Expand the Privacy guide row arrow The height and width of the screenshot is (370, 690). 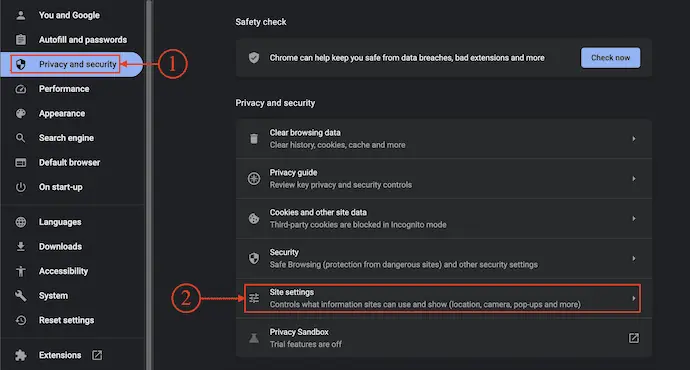click(x=634, y=179)
